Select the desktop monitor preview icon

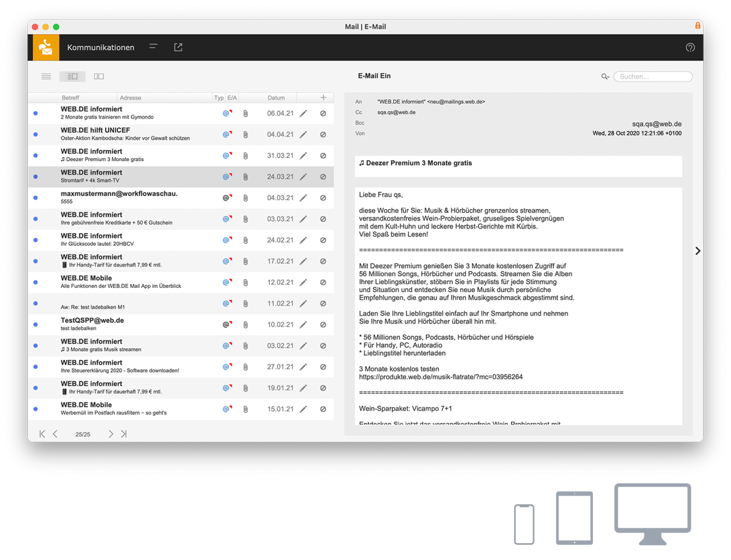tap(653, 514)
